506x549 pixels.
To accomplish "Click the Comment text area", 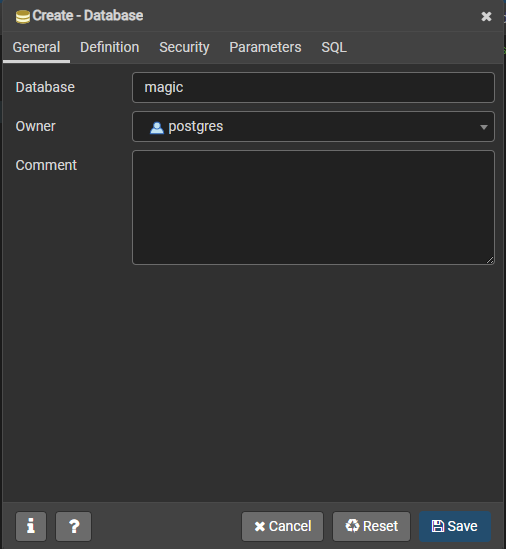I will click(313, 207).
